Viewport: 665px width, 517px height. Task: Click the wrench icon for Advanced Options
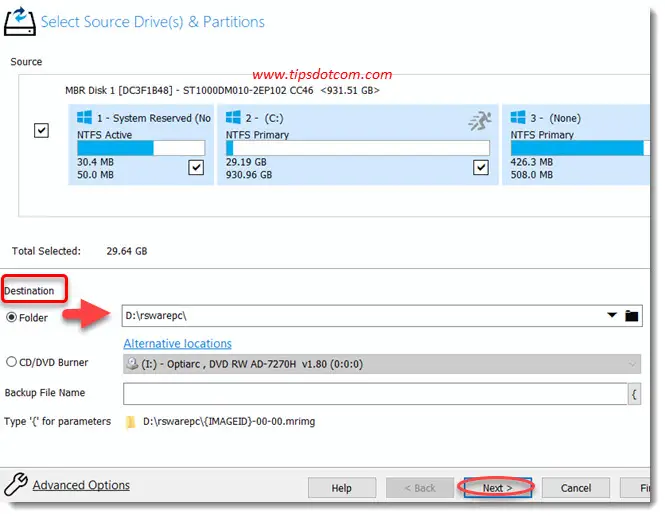[x=16, y=484]
